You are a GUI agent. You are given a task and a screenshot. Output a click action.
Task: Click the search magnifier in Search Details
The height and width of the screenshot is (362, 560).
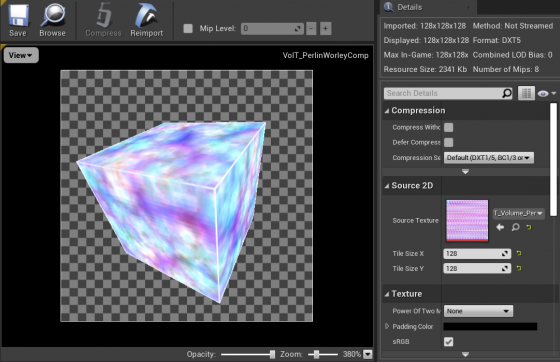(507, 93)
